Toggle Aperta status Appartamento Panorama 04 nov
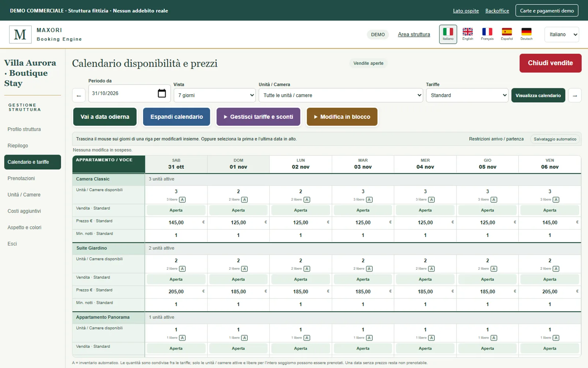Image resolution: width=588 pixels, height=368 pixels. point(425,348)
